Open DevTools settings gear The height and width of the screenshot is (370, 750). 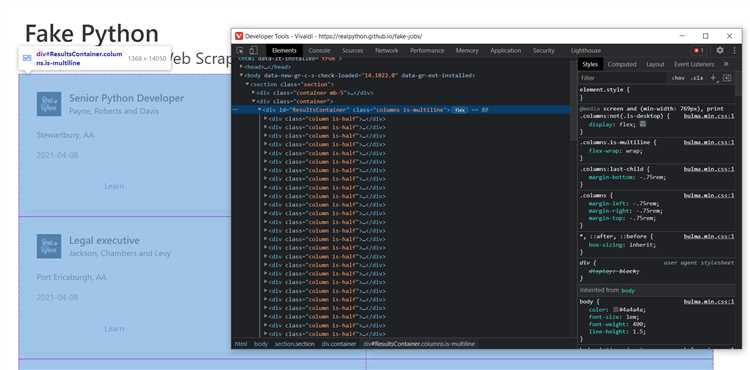pyautogui.click(x=720, y=50)
